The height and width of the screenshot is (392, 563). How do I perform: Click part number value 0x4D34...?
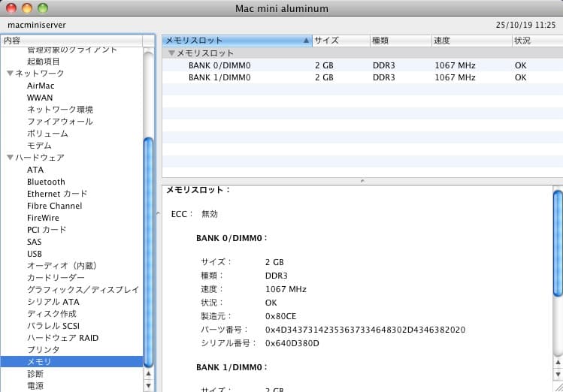click(365, 330)
